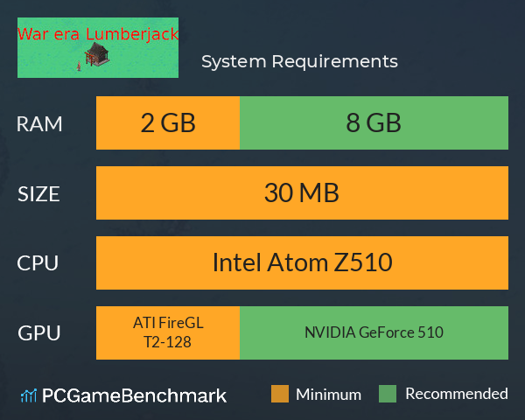Click the Intel Atom Z510 CPU bar
This screenshot has width=525, height=420.
pos(302,262)
